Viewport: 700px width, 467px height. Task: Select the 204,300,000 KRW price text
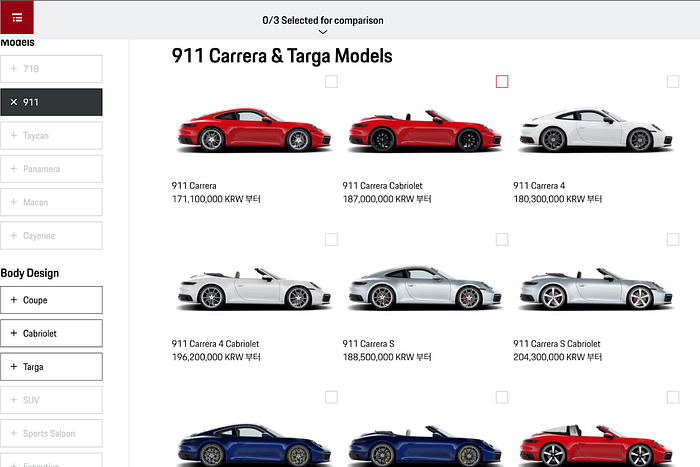click(x=558, y=357)
